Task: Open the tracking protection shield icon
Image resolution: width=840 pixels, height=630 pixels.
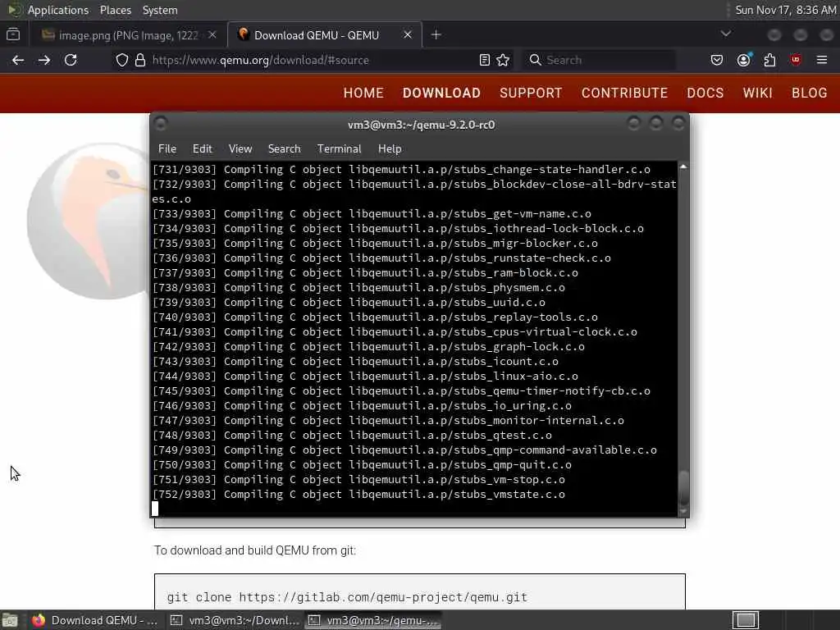Action: pos(122,60)
